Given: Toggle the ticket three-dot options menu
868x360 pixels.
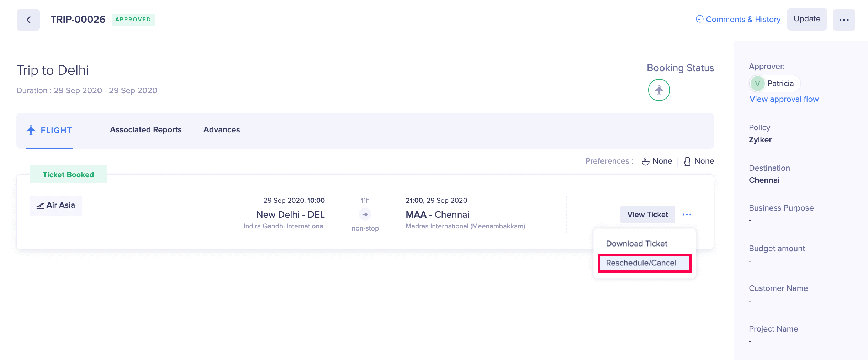Looking at the screenshot, I should click(687, 215).
